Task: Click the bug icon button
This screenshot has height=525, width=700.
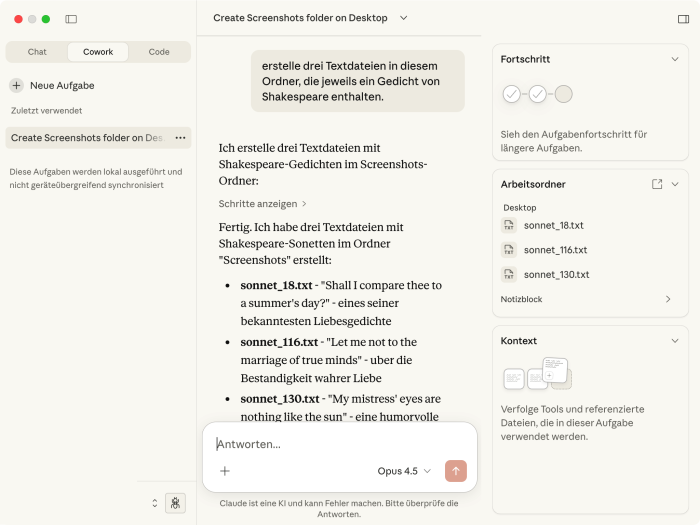Action: click(175, 503)
